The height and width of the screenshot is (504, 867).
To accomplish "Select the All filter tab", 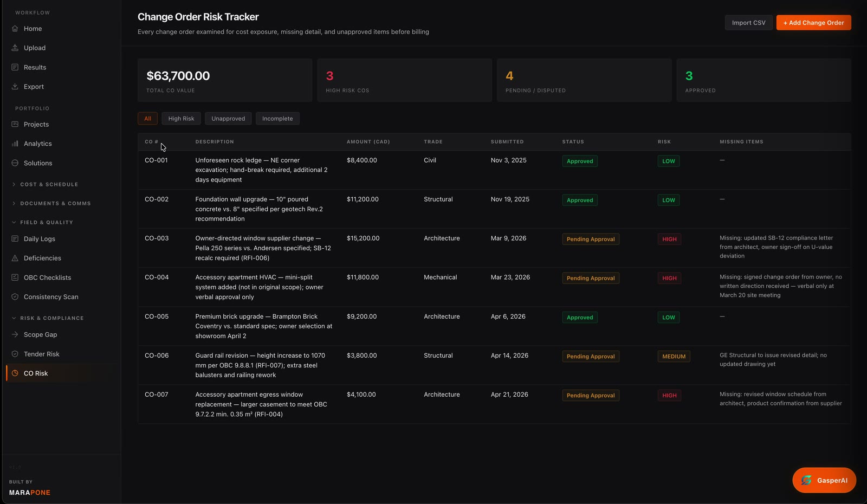I will click(147, 119).
